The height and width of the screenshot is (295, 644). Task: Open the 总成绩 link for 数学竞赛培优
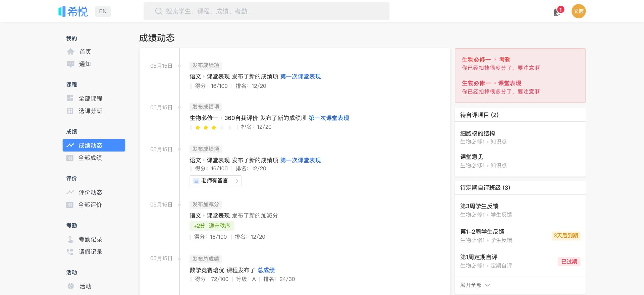point(266,270)
